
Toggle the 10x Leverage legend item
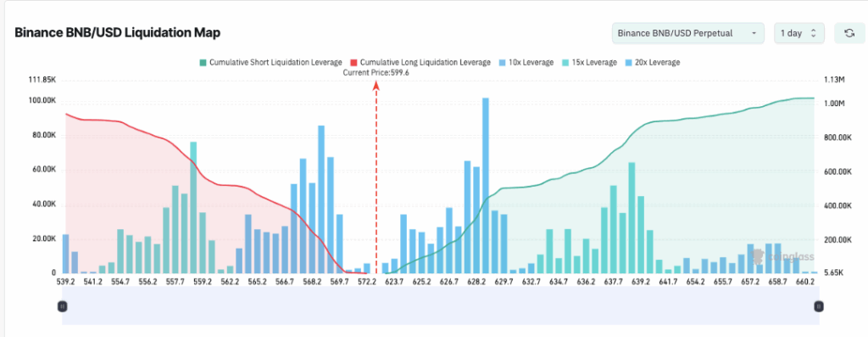(526, 63)
